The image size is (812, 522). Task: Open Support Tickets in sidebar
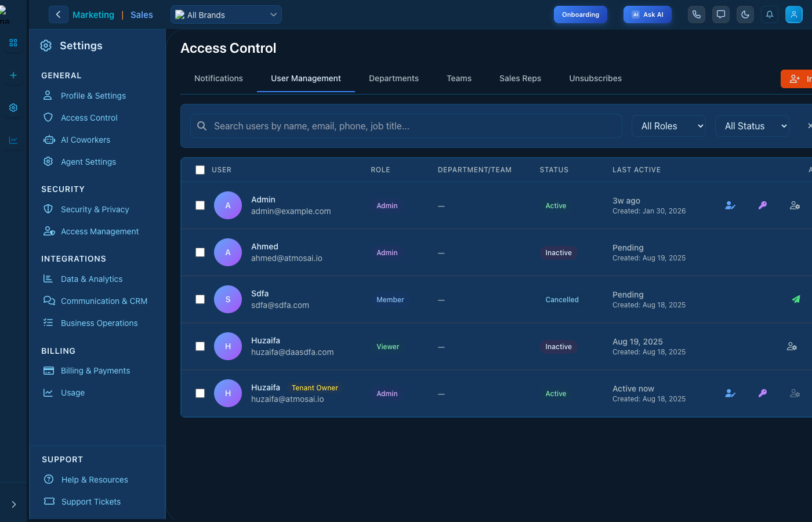point(91,502)
